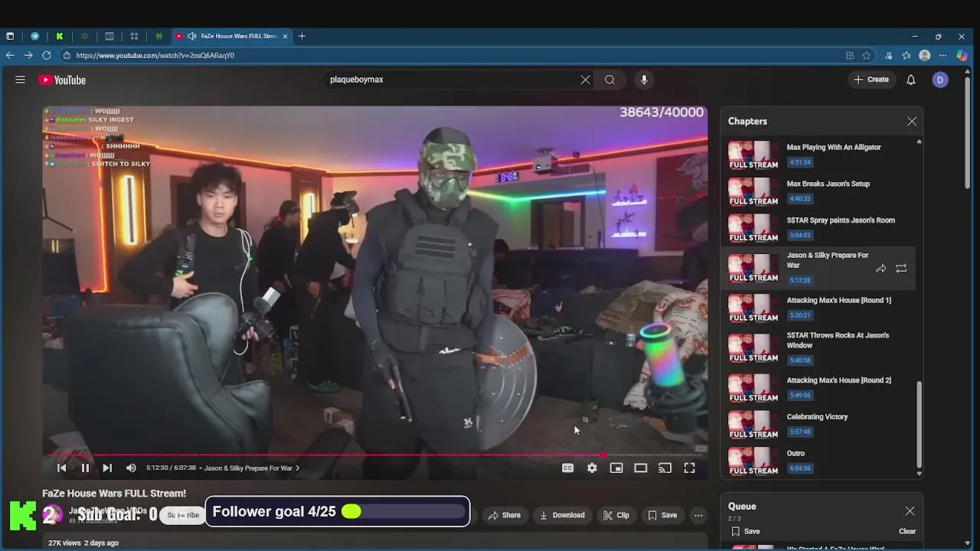
Task: Create a Clip from the video
Action: (616, 515)
